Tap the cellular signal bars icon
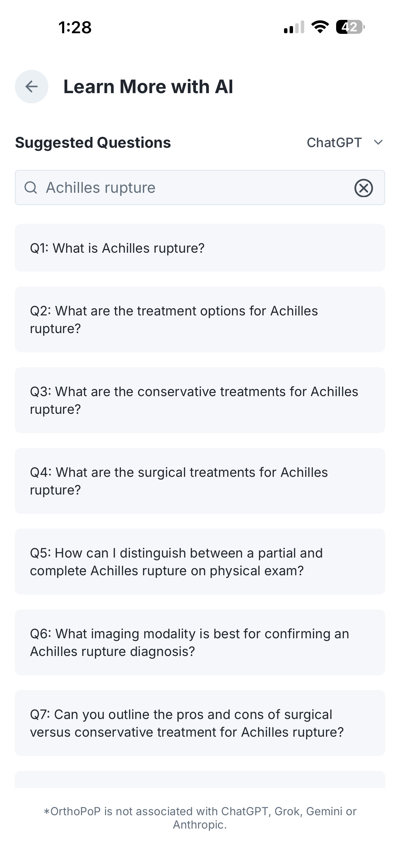This screenshot has width=400, height=868. tap(294, 27)
